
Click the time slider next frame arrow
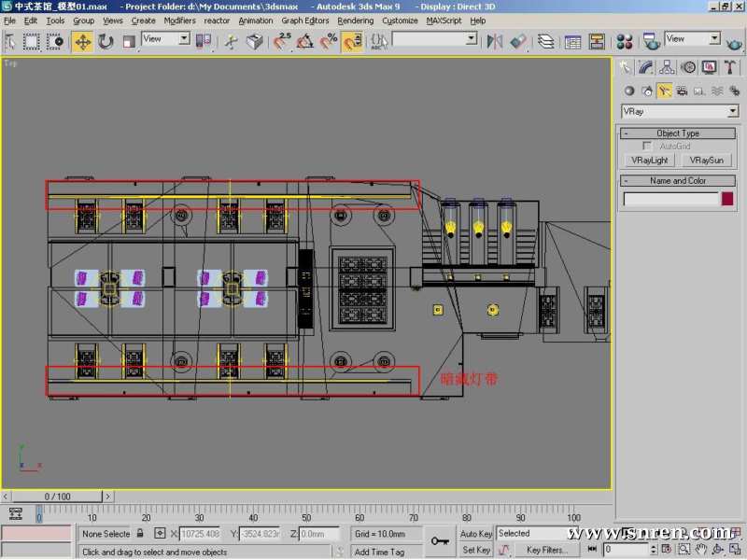(x=107, y=497)
